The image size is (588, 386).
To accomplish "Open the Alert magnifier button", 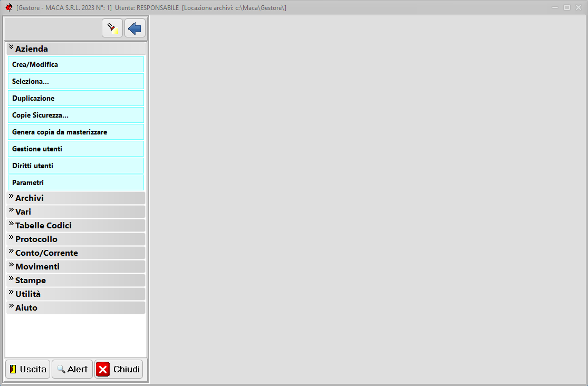I will (x=72, y=369).
